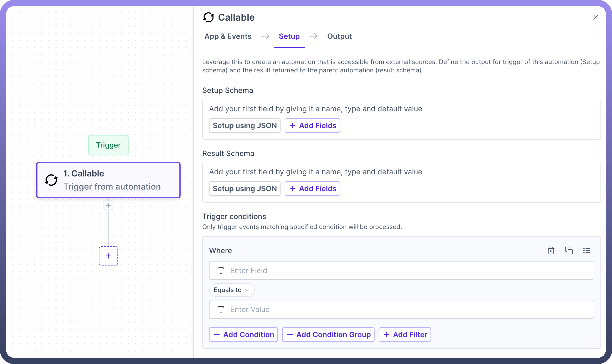Image resolution: width=612 pixels, height=364 pixels.
Task: Switch to the App & Events tab
Action: coord(228,36)
